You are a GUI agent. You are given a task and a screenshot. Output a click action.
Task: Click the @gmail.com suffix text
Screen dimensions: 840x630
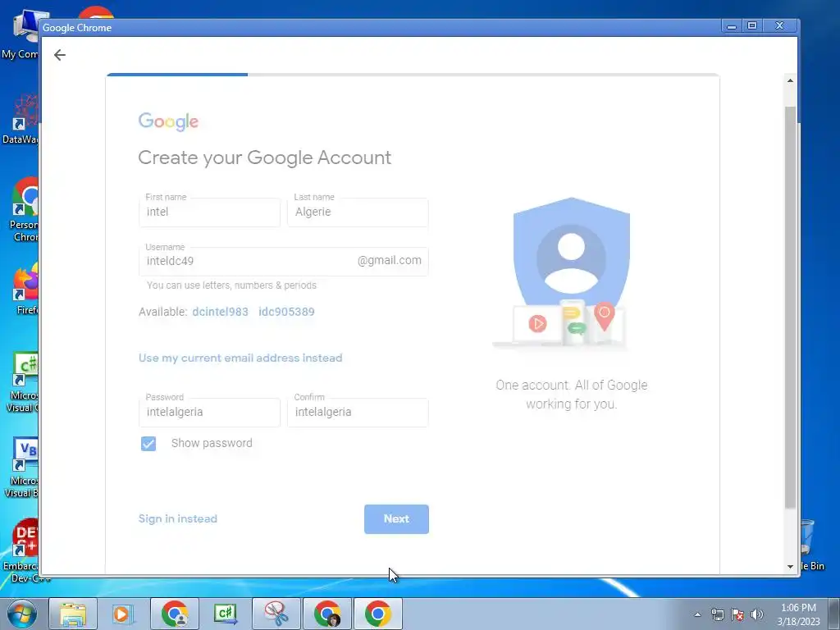click(x=390, y=260)
